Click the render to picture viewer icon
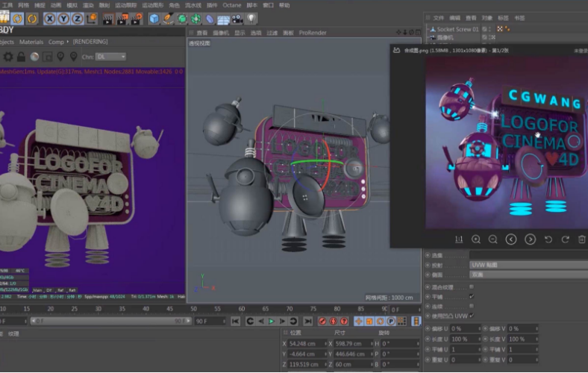The image size is (588, 373). (x=122, y=19)
